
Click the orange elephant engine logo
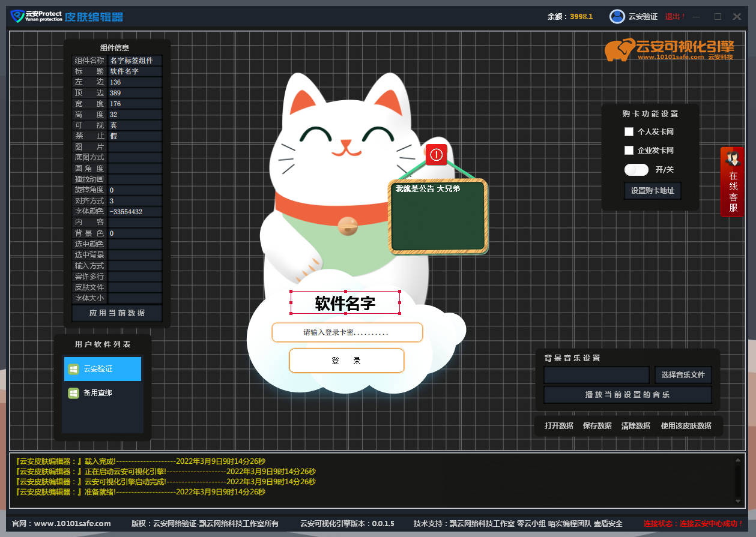620,50
